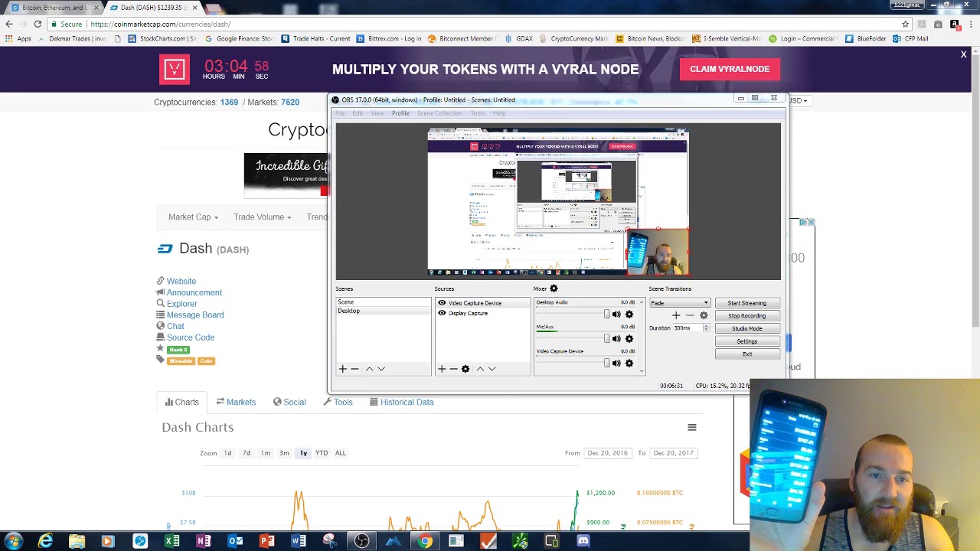Expand Market Cap dropdown

tap(193, 217)
